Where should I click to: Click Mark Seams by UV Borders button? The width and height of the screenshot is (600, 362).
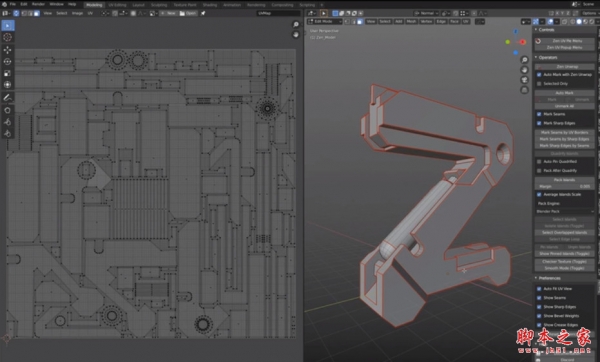565,132
